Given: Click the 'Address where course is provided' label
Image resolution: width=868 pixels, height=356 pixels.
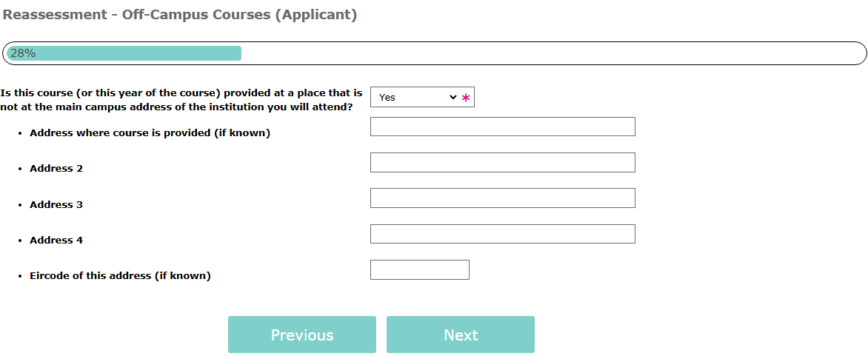Looking at the screenshot, I should click(150, 133).
